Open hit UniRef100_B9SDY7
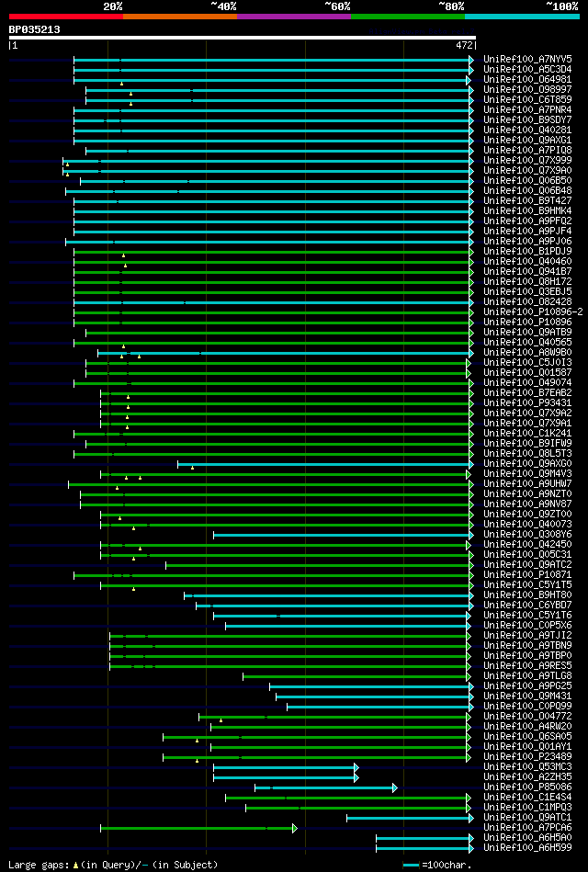 tap(527, 119)
